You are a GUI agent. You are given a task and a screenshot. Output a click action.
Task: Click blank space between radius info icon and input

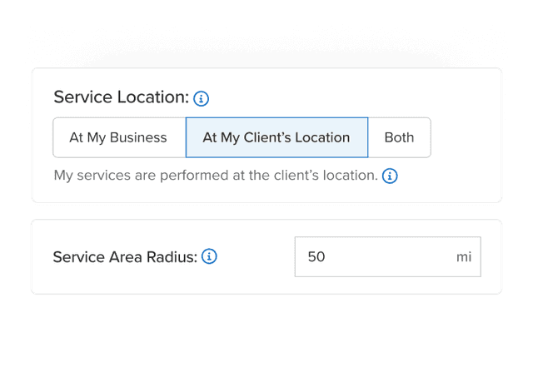pos(255,256)
